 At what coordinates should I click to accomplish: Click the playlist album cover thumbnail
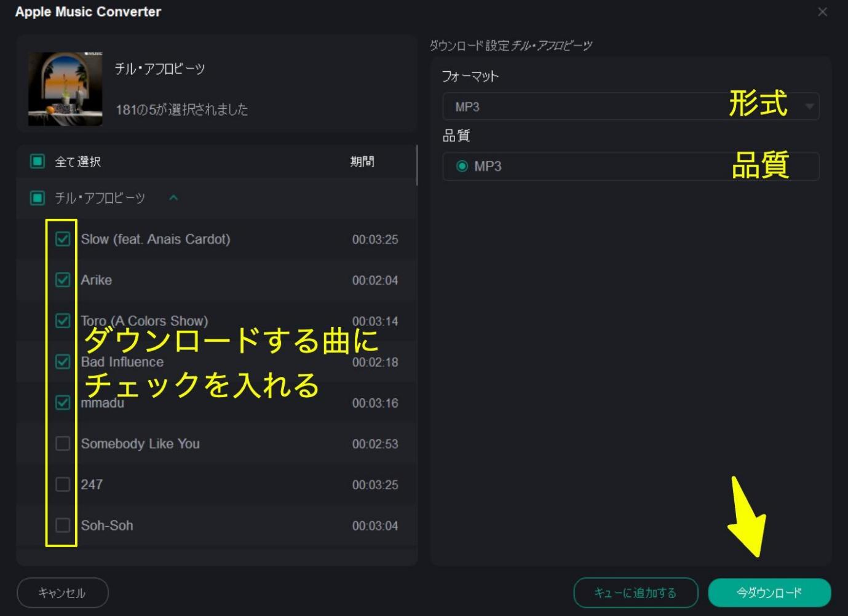tap(65, 89)
